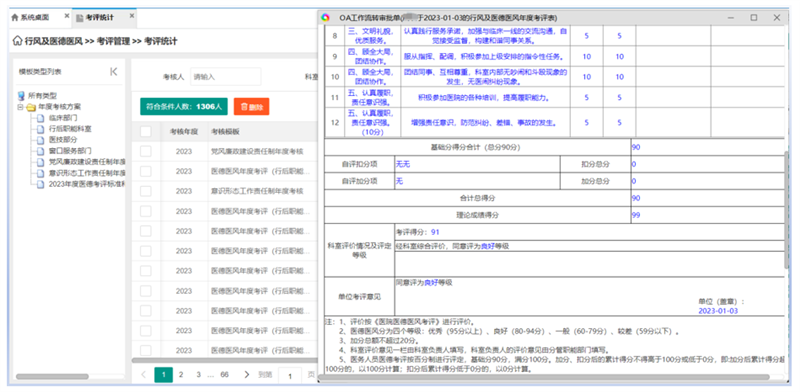Collapse the 年度考核方案 tree node
Screen dimensions: 800x392
pos(20,107)
